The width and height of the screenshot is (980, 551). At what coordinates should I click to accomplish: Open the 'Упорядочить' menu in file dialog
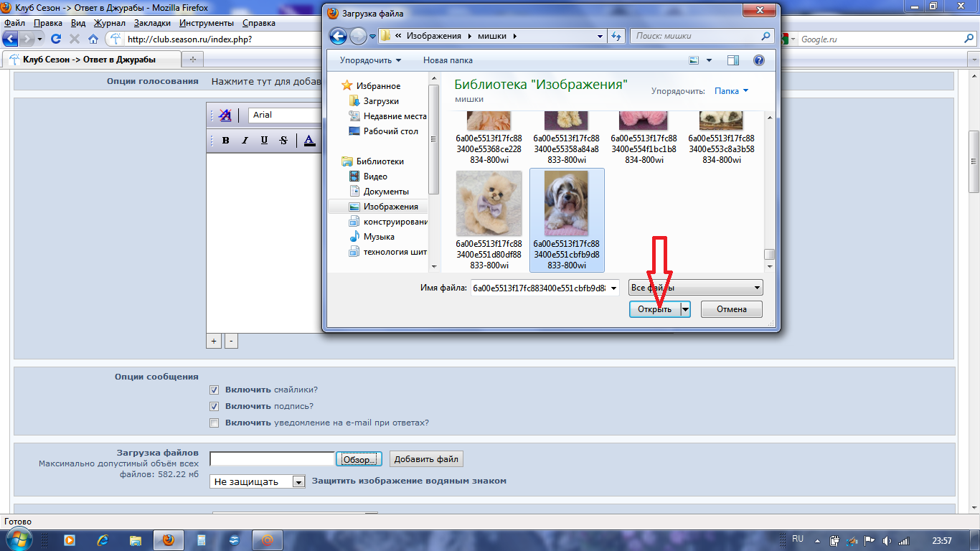tap(370, 60)
